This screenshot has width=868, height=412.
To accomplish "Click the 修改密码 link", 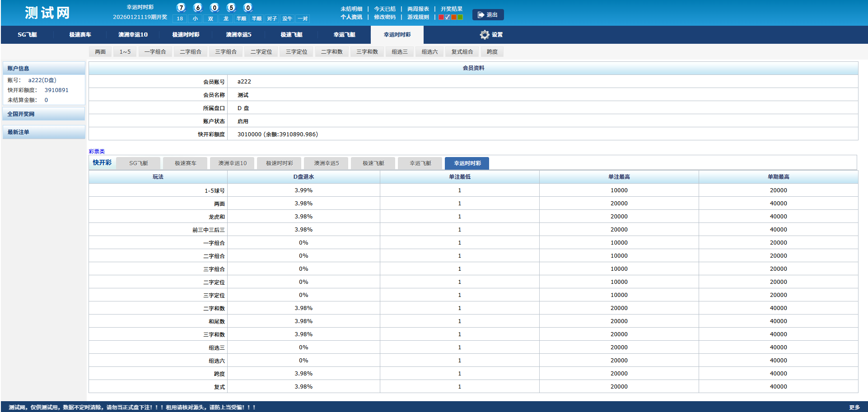I will click(x=384, y=17).
